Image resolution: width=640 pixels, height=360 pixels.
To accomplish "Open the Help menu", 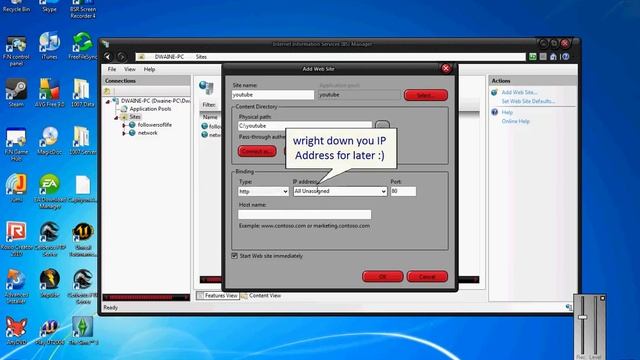I will click(x=149, y=69).
